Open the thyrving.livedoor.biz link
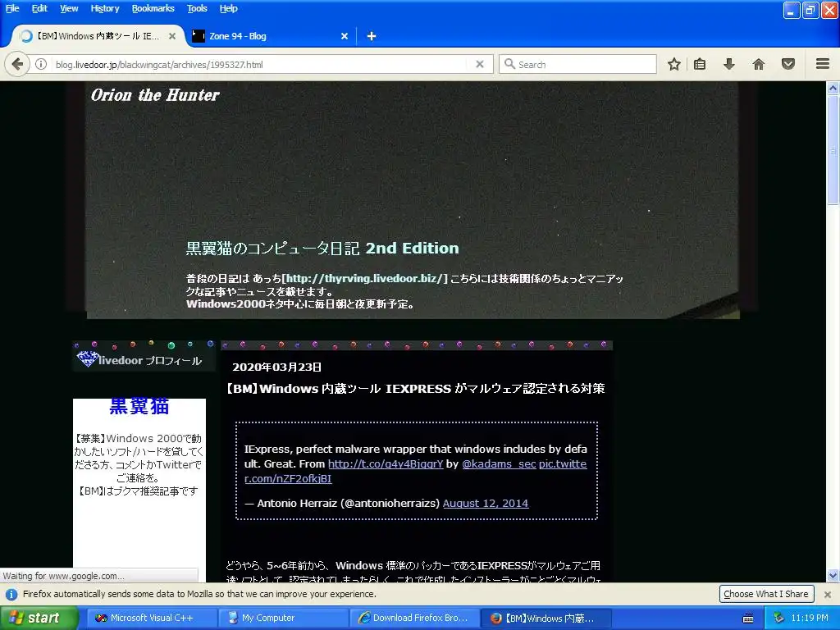The width and height of the screenshot is (840, 630). pos(364,279)
